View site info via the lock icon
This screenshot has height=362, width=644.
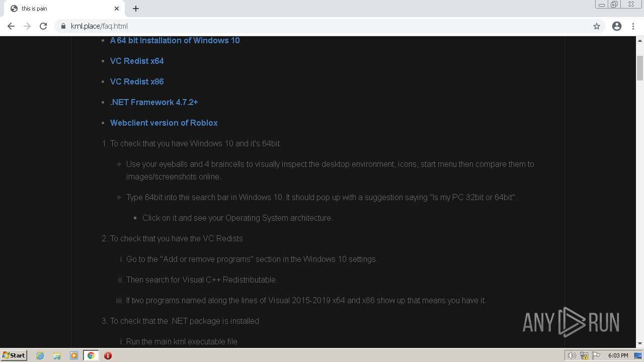63,26
